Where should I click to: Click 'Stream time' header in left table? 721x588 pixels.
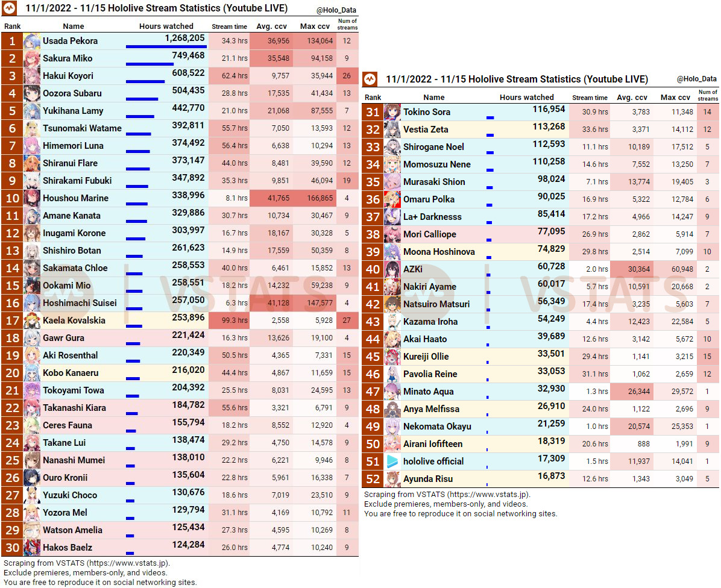pos(229,27)
